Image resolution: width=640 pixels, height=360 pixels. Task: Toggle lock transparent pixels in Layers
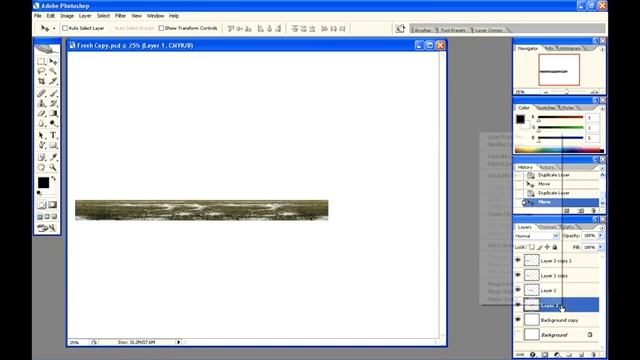point(531,247)
